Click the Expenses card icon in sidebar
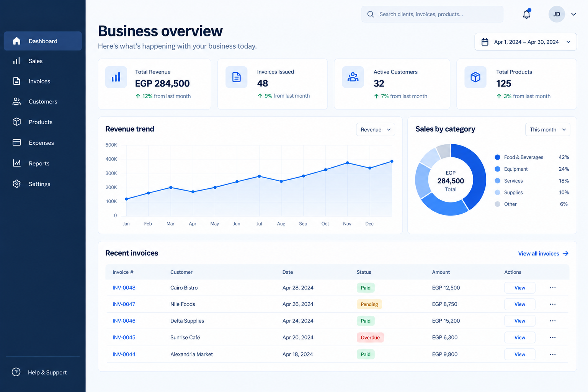 pos(16,142)
